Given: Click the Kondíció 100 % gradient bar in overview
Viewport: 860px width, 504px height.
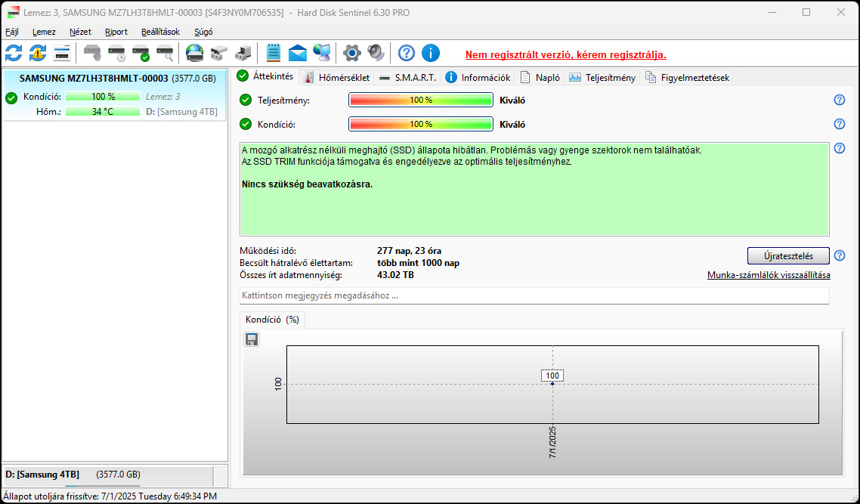Looking at the screenshot, I should pos(421,124).
